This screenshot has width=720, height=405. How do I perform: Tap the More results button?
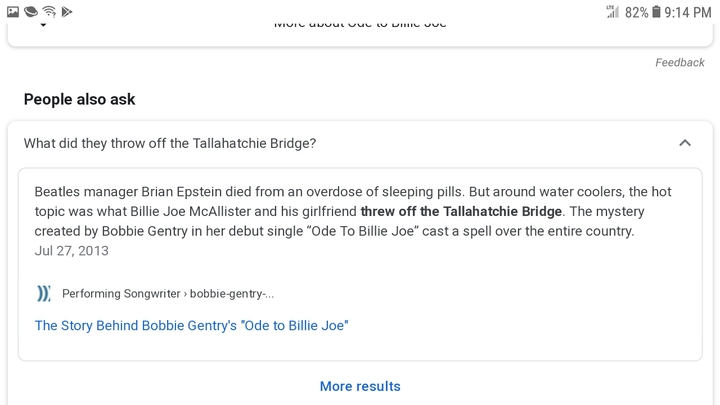click(x=360, y=386)
